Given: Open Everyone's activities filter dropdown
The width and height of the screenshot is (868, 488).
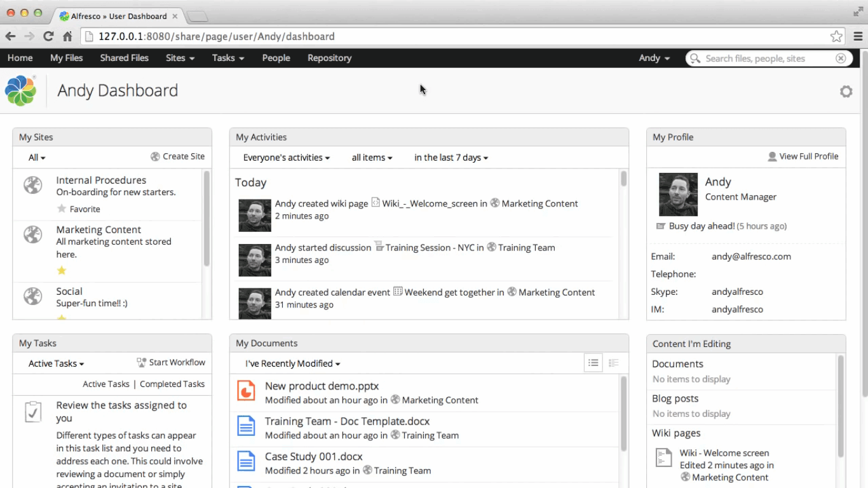Looking at the screenshot, I should click(x=287, y=158).
